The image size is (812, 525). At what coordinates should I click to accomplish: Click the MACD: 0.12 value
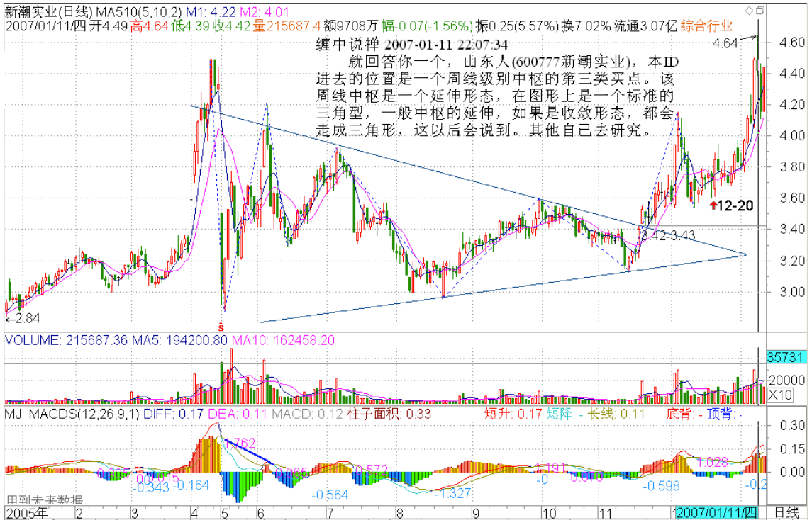tap(307, 414)
